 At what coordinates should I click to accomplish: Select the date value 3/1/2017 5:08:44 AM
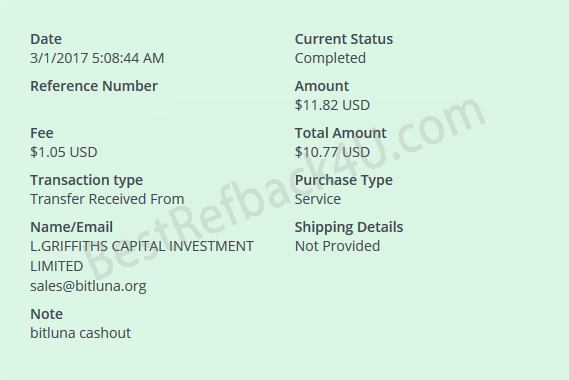[97, 58]
